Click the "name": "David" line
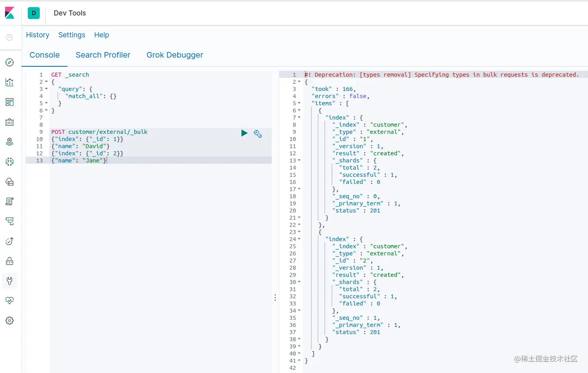Screen dimensions: 588x373 (80, 146)
